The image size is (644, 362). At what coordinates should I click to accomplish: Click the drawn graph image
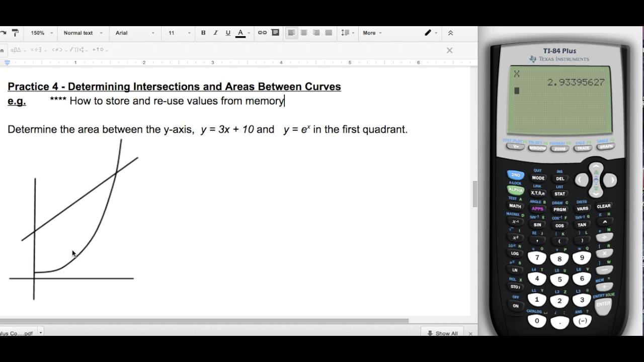tap(73, 220)
